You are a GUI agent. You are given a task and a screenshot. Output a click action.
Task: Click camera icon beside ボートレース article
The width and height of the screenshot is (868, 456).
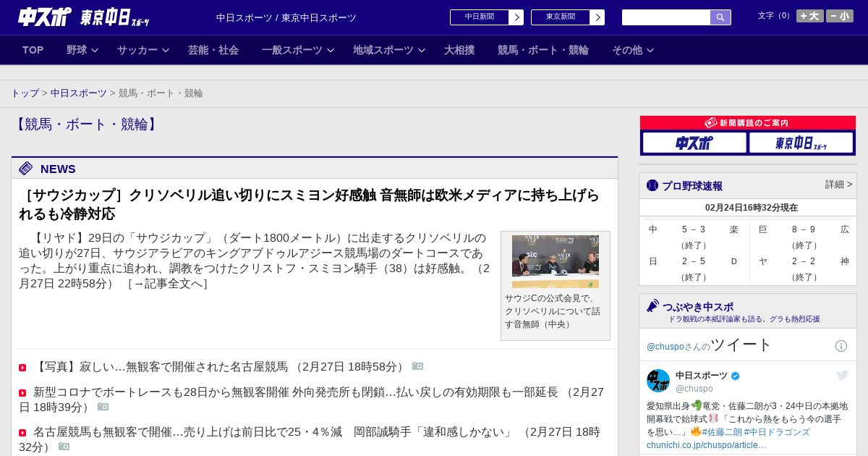(103, 407)
